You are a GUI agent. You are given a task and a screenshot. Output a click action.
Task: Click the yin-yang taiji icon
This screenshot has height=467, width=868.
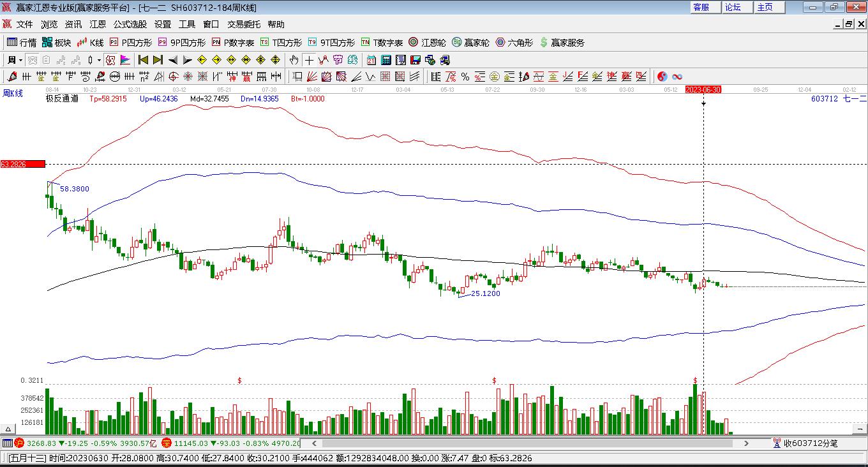(x=662, y=77)
